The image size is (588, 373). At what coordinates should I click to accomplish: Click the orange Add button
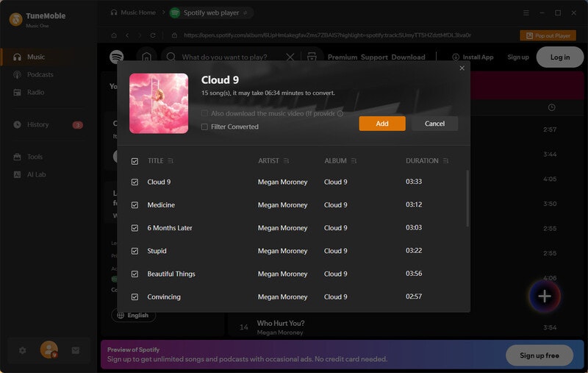382,124
